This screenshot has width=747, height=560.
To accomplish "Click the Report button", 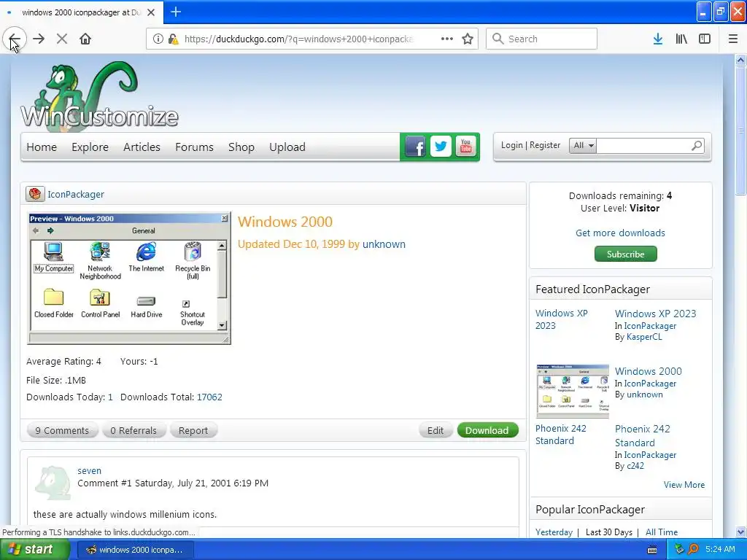I will click(193, 430).
